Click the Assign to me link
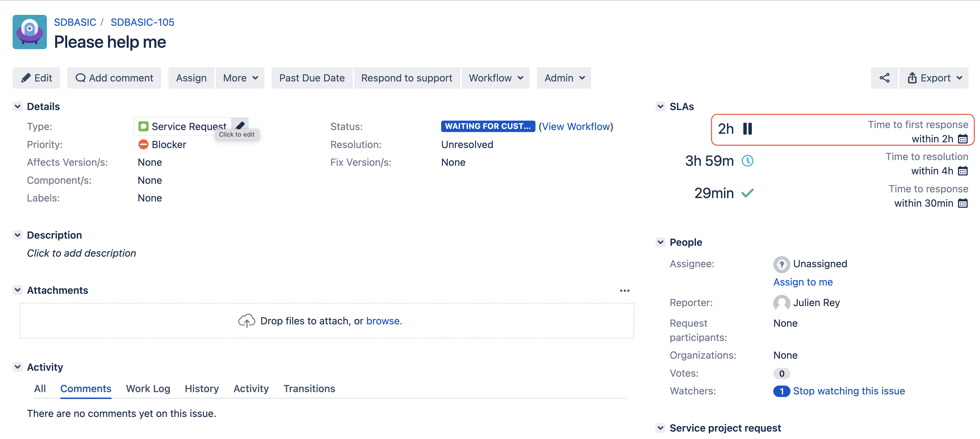The image size is (980, 439). pyautogui.click(x=803, y=282)
